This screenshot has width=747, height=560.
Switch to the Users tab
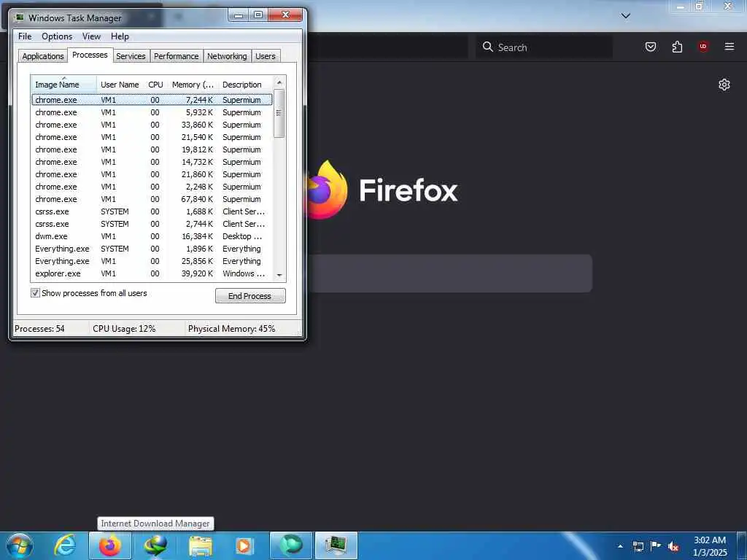click(266, 56)
